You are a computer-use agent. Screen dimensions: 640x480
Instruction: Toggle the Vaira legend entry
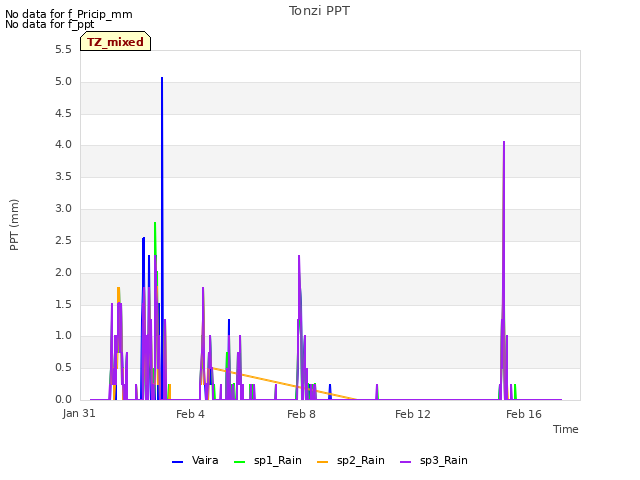(x=195, y=461)
